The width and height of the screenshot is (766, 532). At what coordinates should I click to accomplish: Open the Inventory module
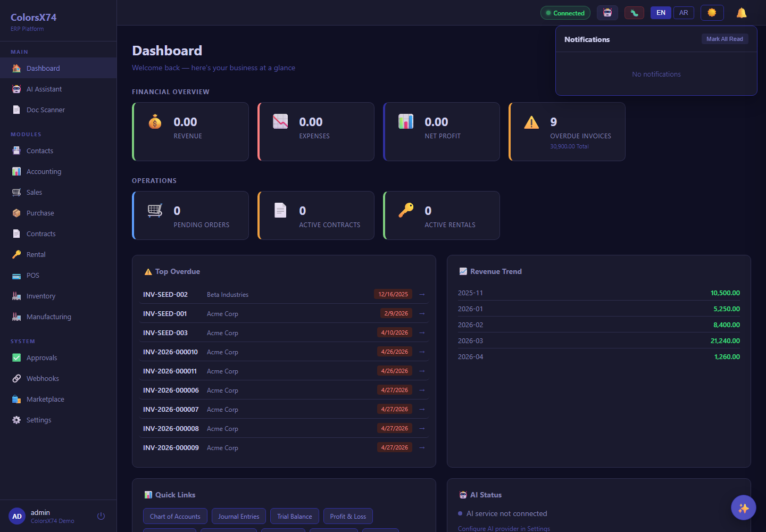[59, 296]
